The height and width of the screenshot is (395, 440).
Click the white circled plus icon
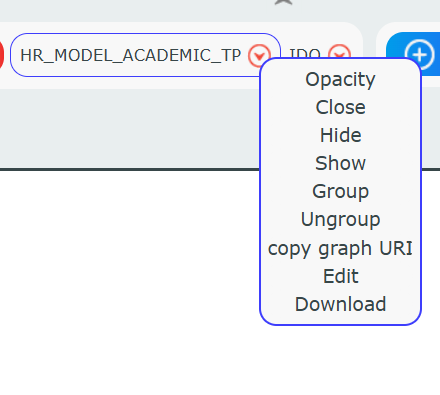419,54
